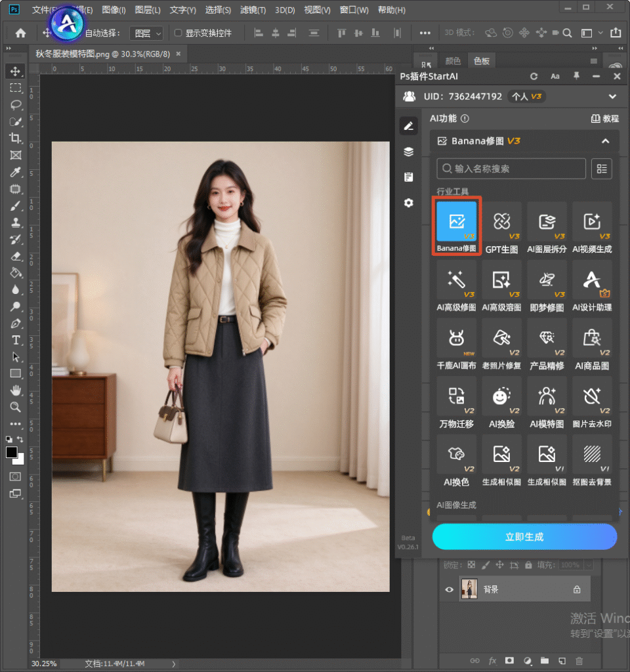Image resolution: width=630 pixels, height=672 pixels.
Task: Open the background color picker
Action: click(x=20, y=461)
